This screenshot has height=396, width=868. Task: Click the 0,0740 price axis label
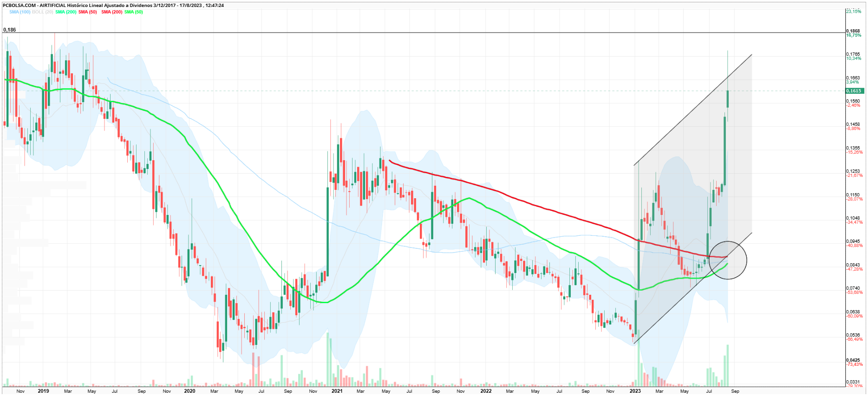[853, 288]
